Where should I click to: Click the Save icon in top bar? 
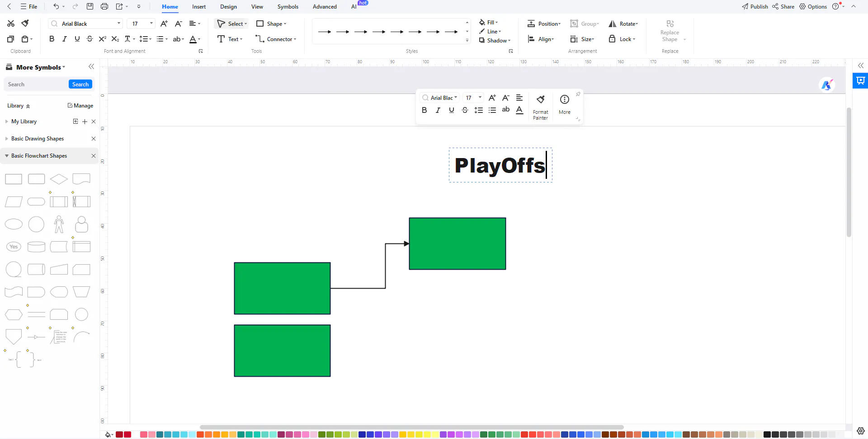(x=90, y=6)
